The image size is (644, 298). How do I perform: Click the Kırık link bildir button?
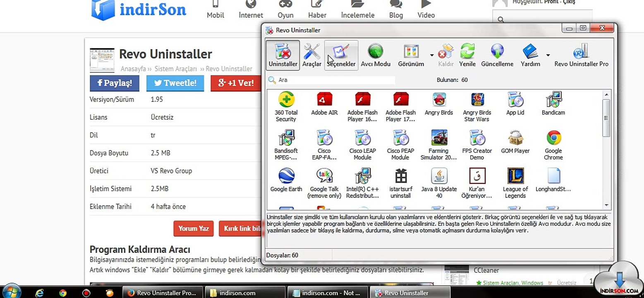coord(241,228)
